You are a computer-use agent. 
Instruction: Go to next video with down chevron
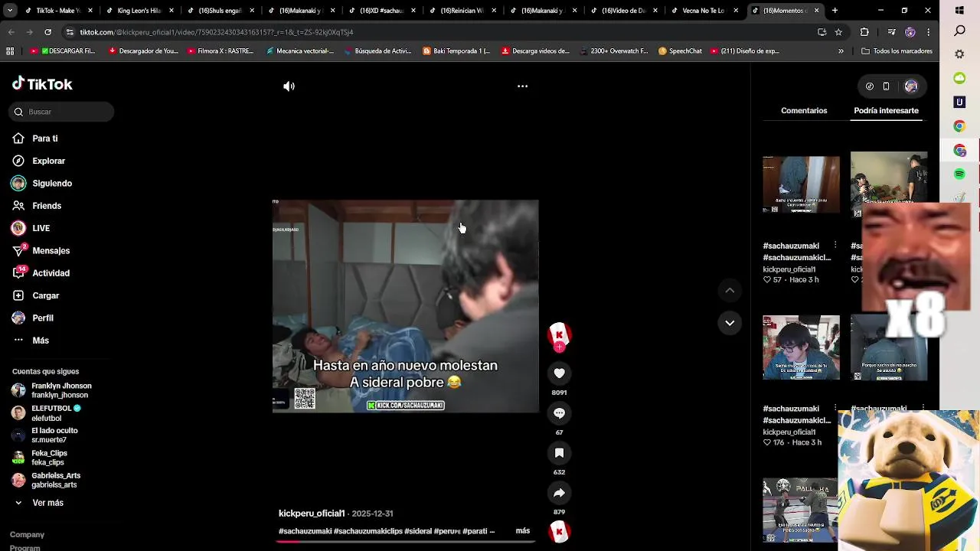[730, 323]
